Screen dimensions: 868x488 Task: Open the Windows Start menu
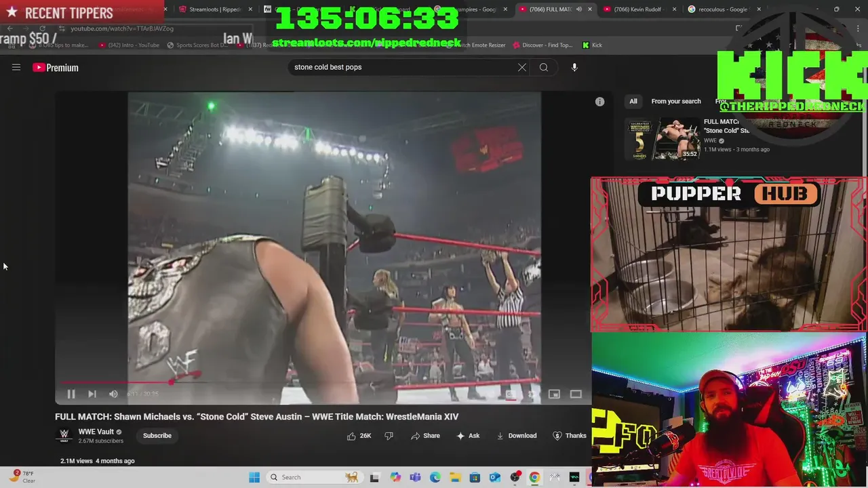click(254, 477)
